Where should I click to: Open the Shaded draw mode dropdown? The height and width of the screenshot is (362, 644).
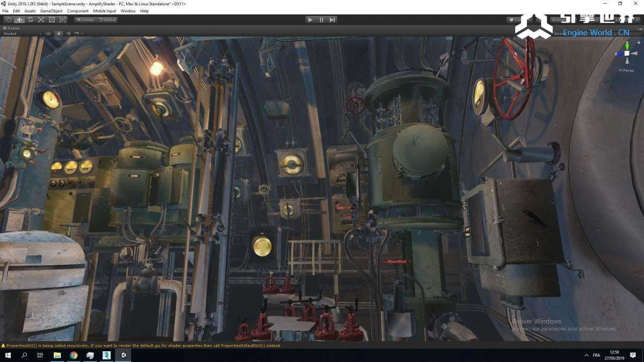click(22, 34)
